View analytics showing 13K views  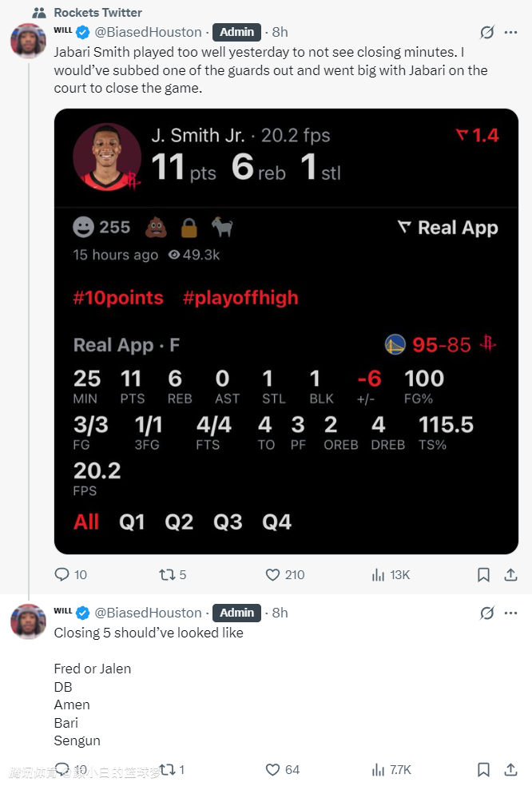tap(379, 574)
